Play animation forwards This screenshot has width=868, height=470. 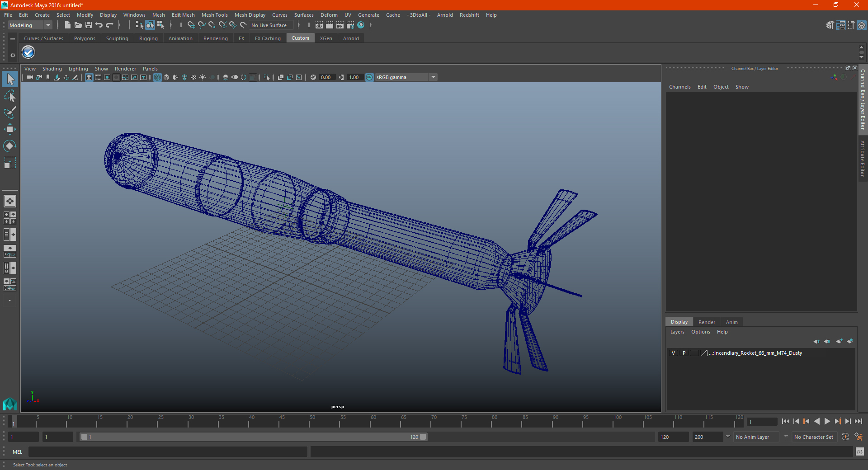pyautogui.click(x=827, y=421)
